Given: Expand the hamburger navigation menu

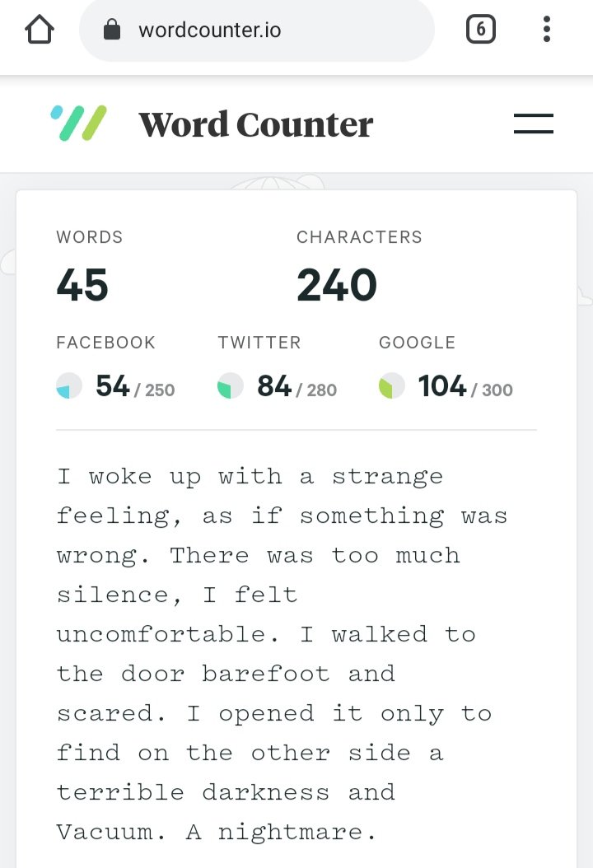Looking at the screenshot, I should point(533,124).
